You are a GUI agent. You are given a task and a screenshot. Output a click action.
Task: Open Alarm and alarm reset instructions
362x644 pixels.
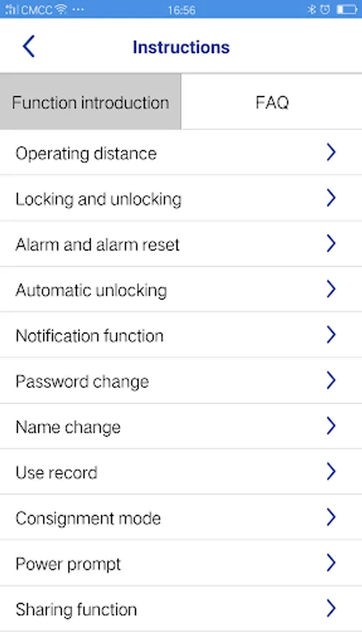click(x=181, y=244)
